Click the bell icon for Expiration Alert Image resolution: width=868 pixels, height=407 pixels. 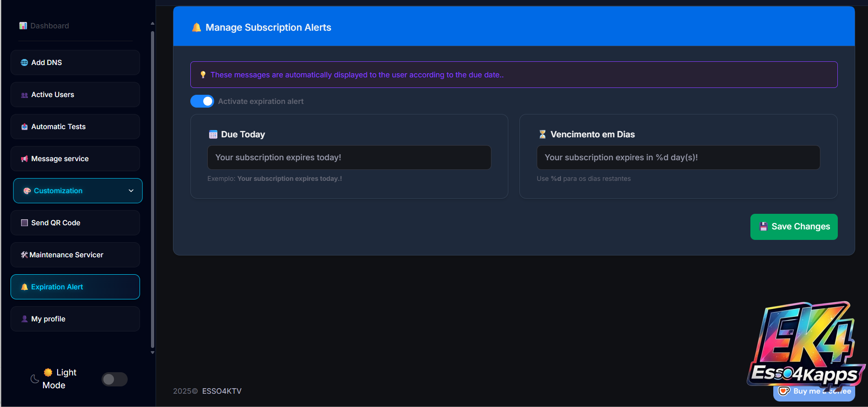pos(24,287)
